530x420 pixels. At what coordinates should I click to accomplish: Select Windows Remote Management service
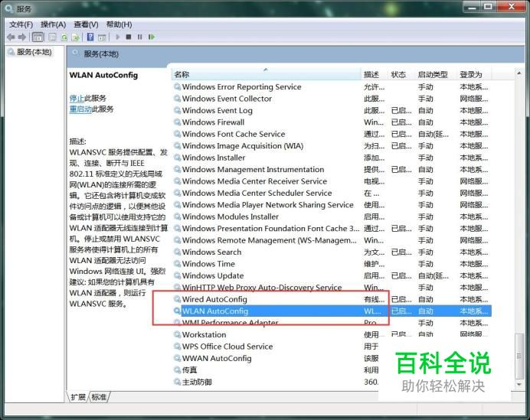tap(332, 240)
